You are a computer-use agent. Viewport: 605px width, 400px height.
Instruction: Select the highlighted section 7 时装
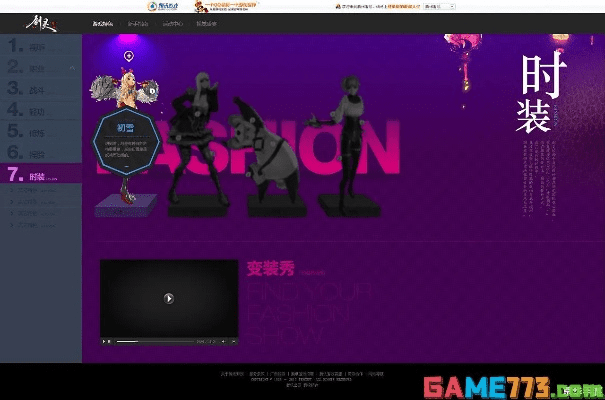click(x=40, y=174)
